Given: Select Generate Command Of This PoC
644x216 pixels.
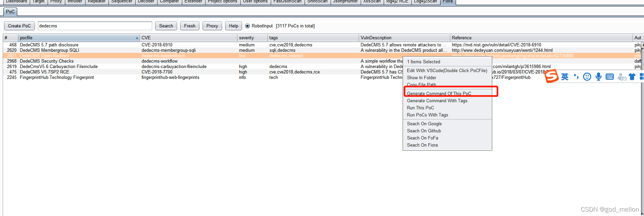Looking at the screenshot, I should (x=447, y=93).
